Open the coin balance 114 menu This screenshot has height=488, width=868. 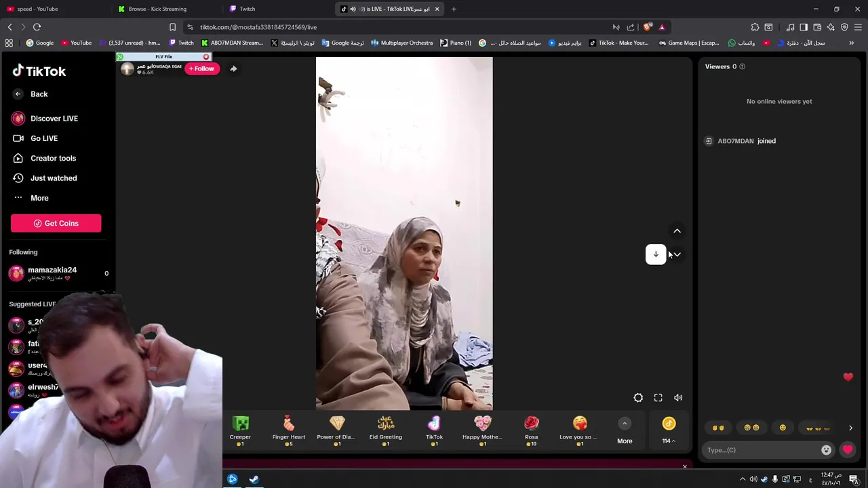[x=669, y=431]
